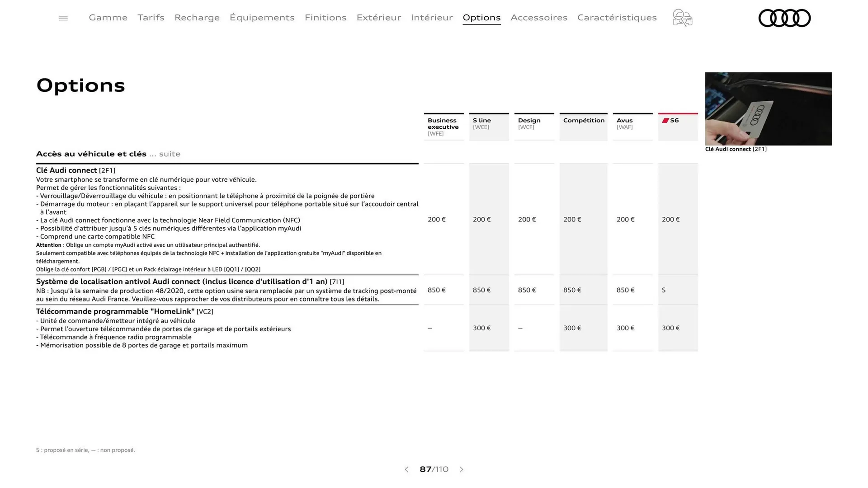Go to previous page with left arrow
Viewport: 868px width, 488px height.
(406, 469)
